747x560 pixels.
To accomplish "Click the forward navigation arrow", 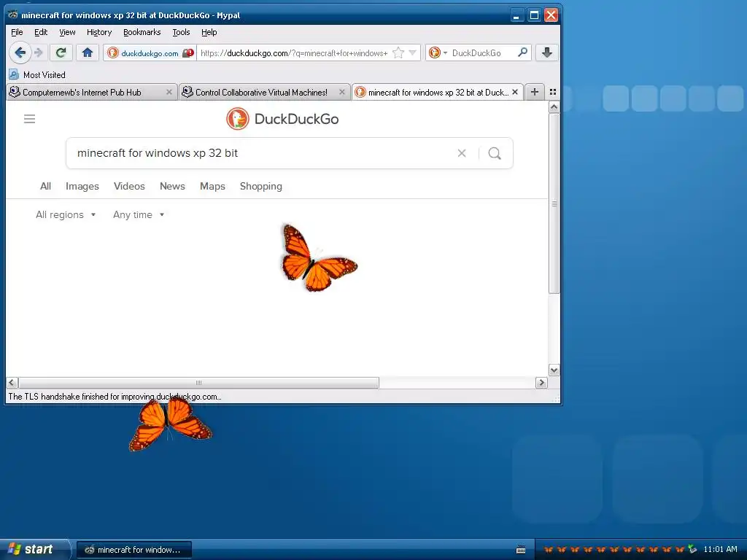I will pos(39,52).
